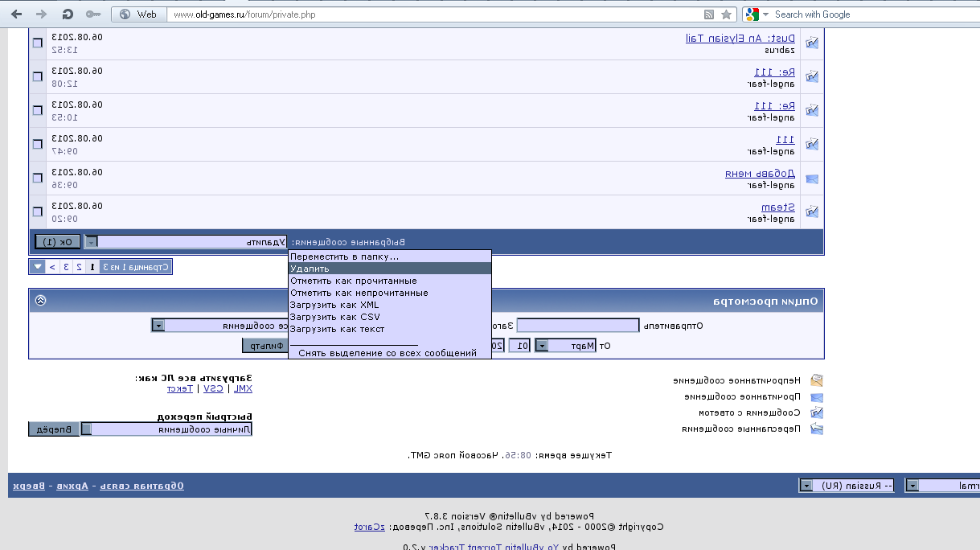
Task: Click the message icon of the Steam row
Action: (812, 211)
